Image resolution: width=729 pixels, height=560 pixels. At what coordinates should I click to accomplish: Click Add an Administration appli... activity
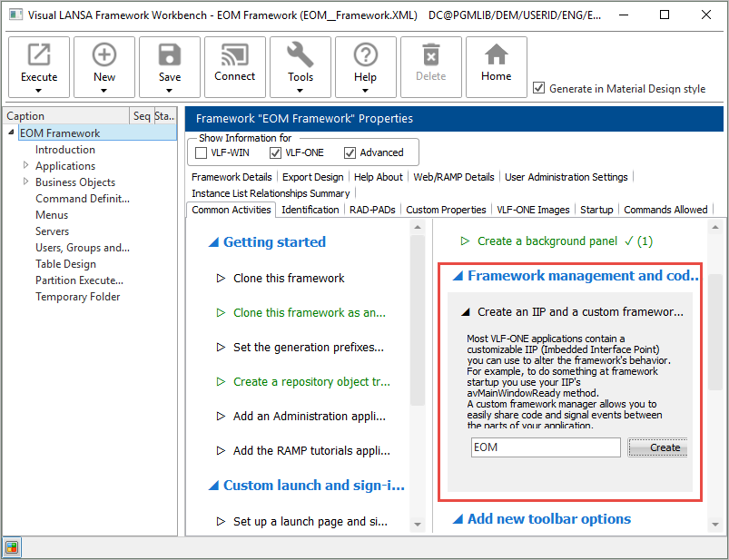pos(310,416)
